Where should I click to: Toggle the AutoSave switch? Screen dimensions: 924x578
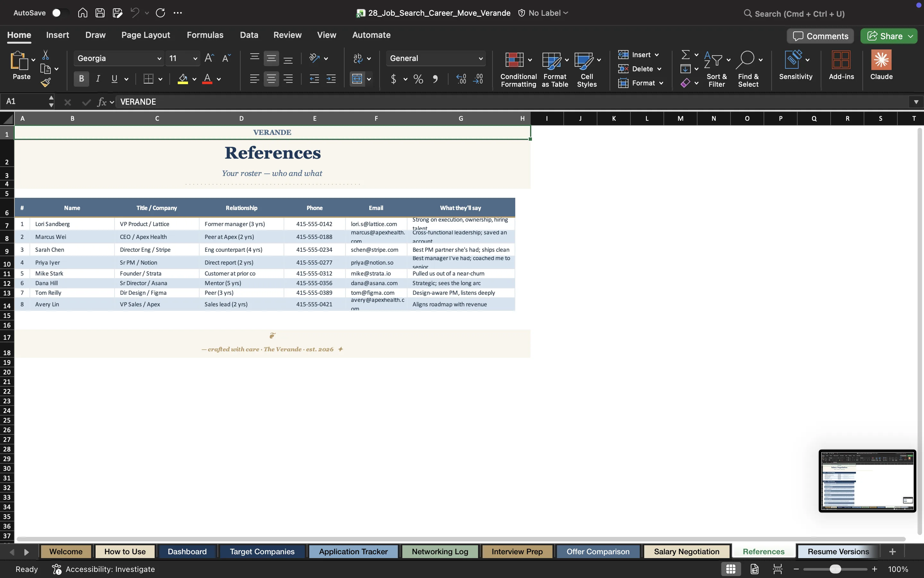(60, 13)
